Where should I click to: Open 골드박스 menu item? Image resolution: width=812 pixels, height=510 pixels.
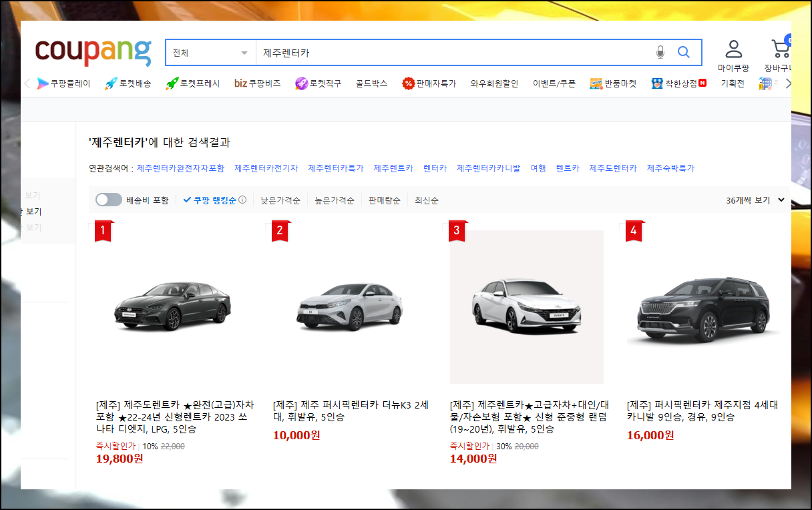pos(371,83)
